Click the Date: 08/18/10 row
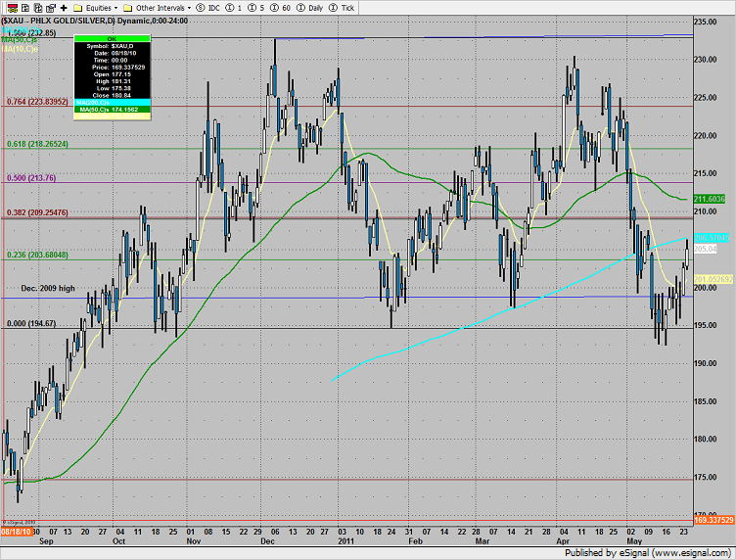Image resolution: width=736 pixels, height=560 pixels. click(113, 53)
